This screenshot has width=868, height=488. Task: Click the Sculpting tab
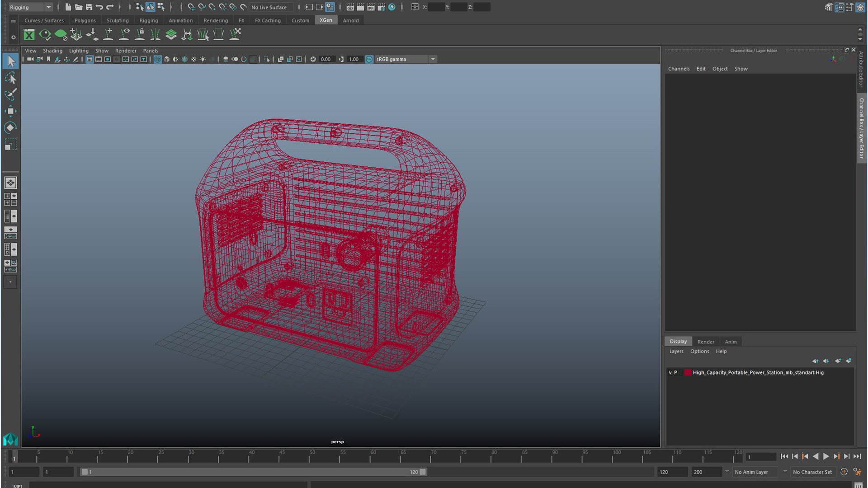coord(118,20)
